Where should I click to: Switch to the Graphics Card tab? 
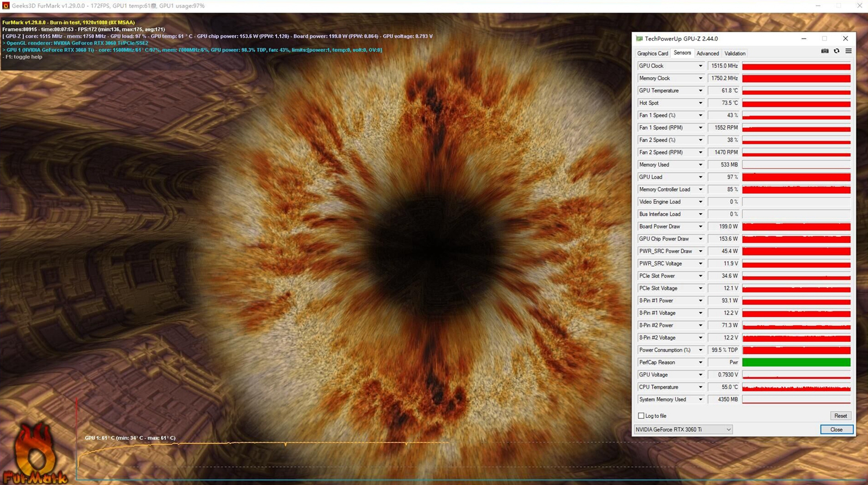[653, 53]
